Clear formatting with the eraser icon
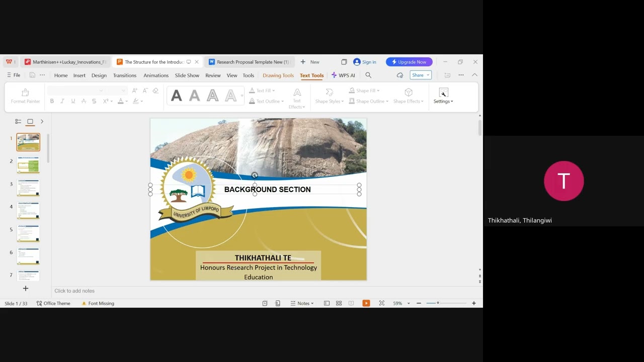 155,90
